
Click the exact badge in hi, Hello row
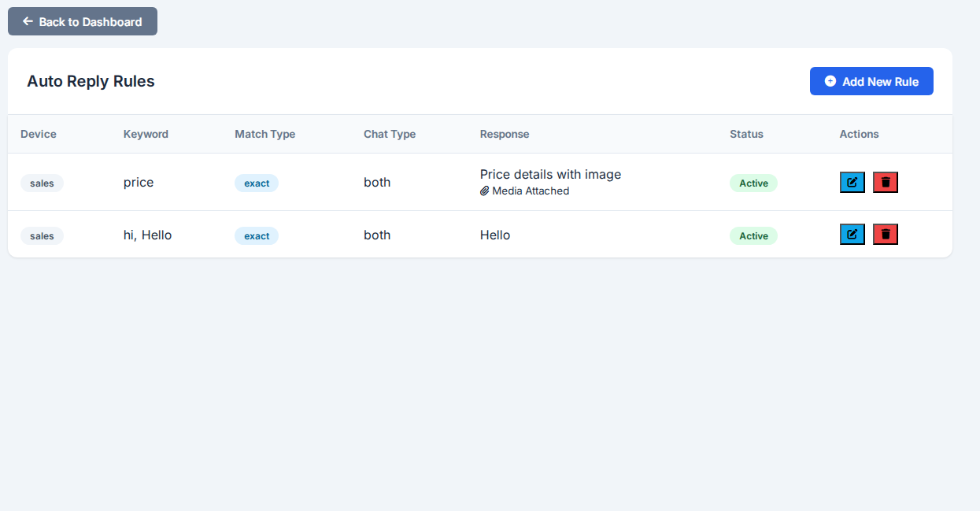click(257, 236)
